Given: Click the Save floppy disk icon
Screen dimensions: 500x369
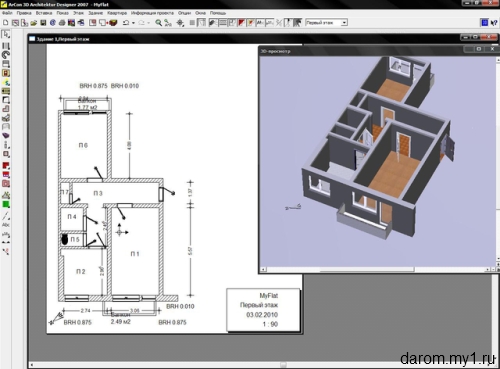Looking at the screenshot, I should tap(43, 23).
